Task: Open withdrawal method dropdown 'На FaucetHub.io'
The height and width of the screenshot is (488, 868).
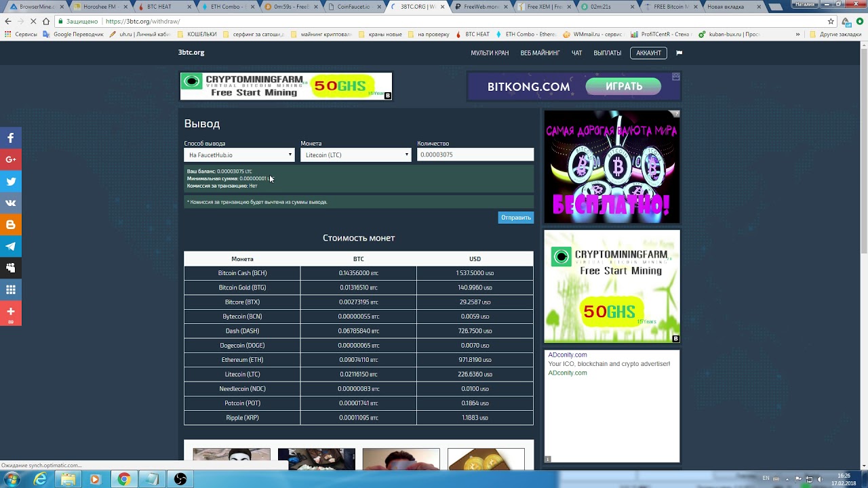Action: coord(239,155)
